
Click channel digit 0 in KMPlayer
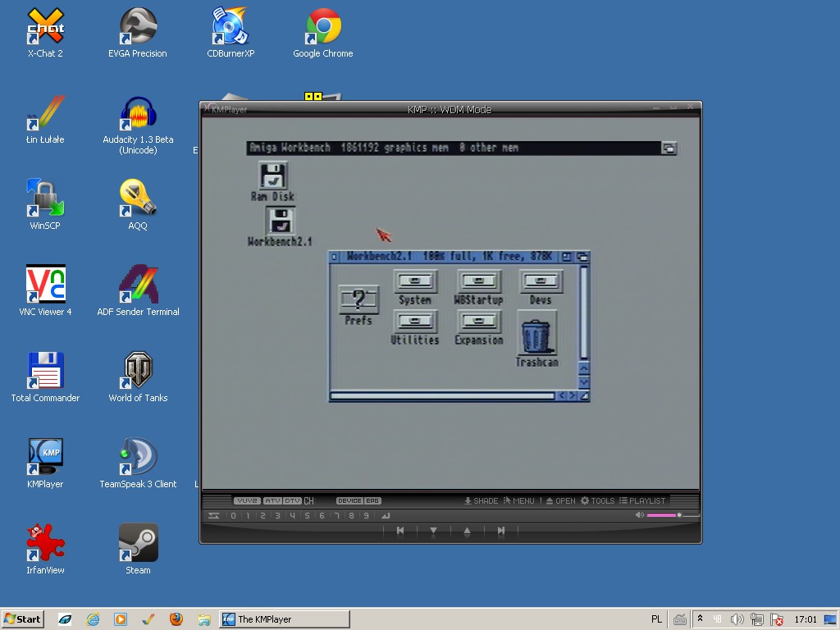(233, 516)
